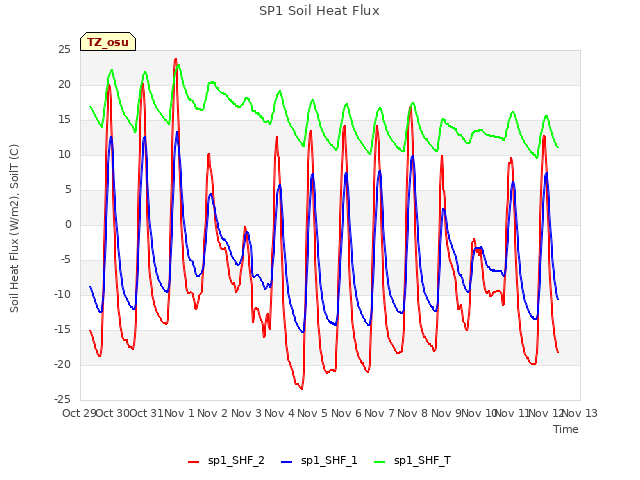Click the Nov 2 x-axis tick label
640x480 pixels.
point(212,413)
